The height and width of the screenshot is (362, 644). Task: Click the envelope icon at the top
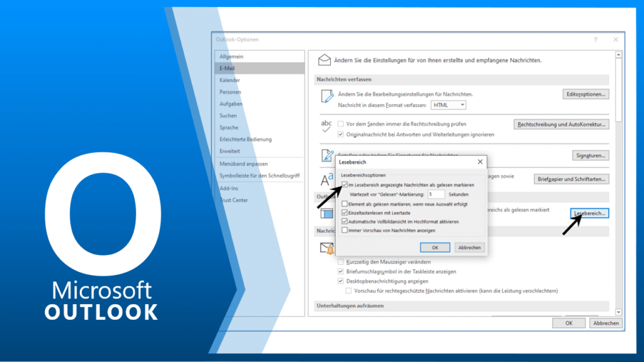[325, 60]
